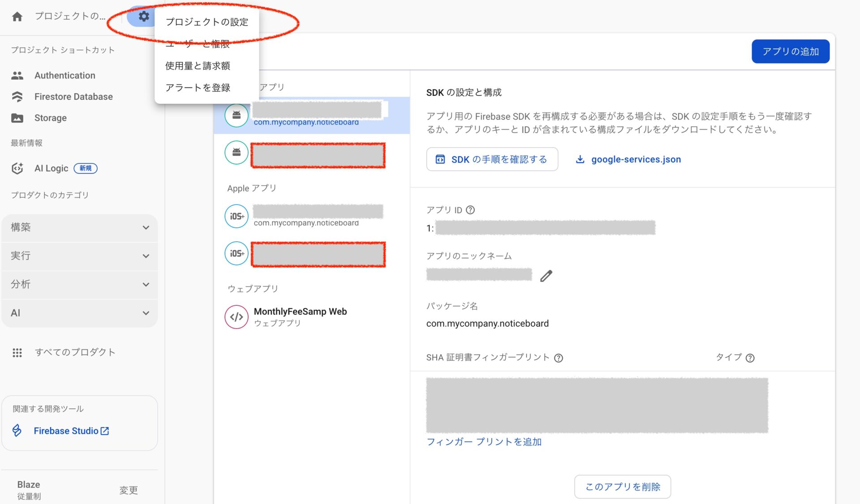Click the Storage image icon
Screen dimensions: 860x504
pyautogui.click(x=17, y=118)
